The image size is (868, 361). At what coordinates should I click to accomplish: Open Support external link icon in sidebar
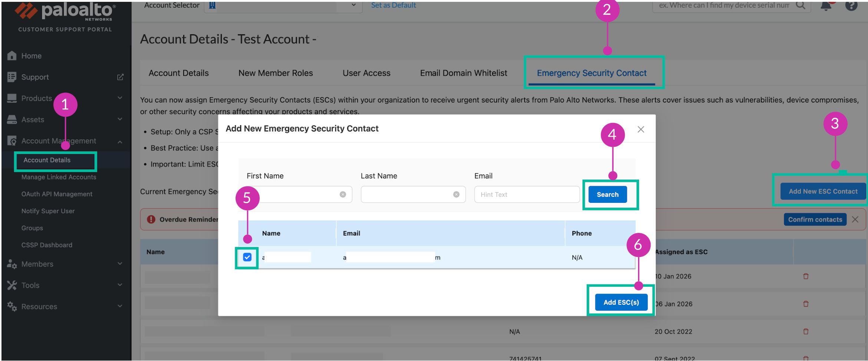click(x=120, y=77)
